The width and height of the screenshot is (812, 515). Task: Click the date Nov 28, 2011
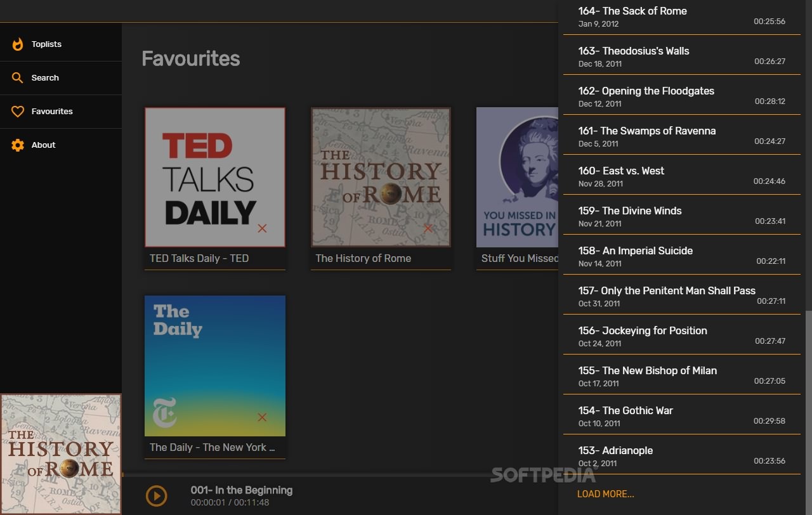(601, 184)
